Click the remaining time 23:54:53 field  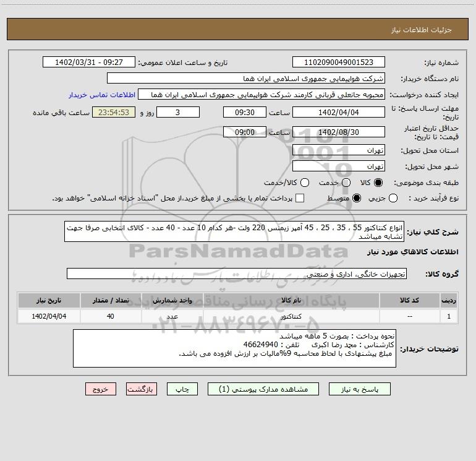pos(114,113)
